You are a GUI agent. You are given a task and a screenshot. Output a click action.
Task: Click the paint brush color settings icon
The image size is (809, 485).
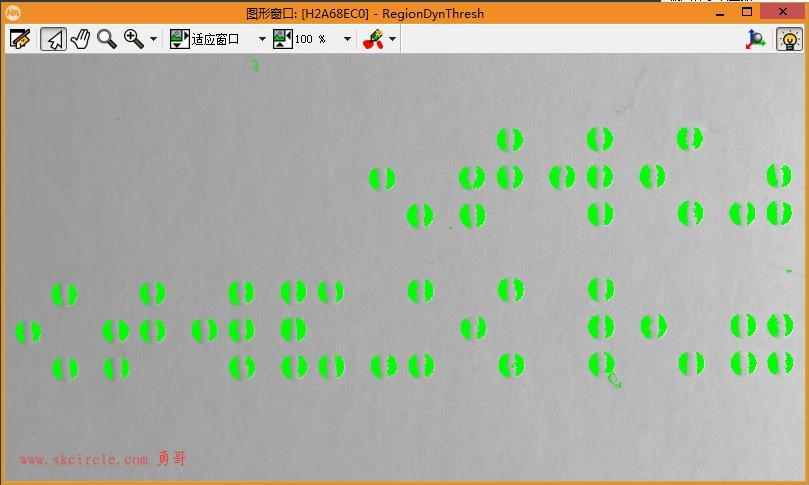374,39
